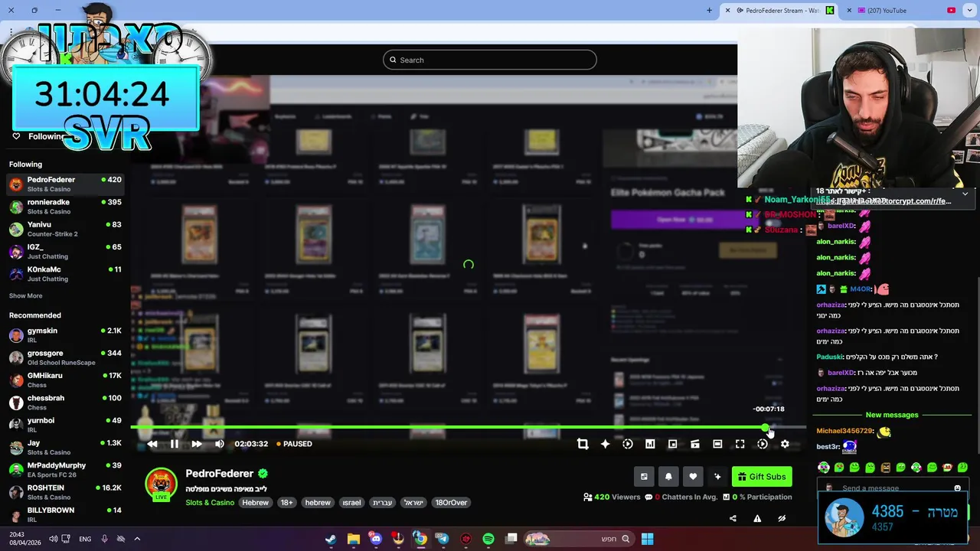Open PedroFederer channel in Following list
The height and width of the screenshot is (551, 980).
pyautogui.click(x=65, y=184)
